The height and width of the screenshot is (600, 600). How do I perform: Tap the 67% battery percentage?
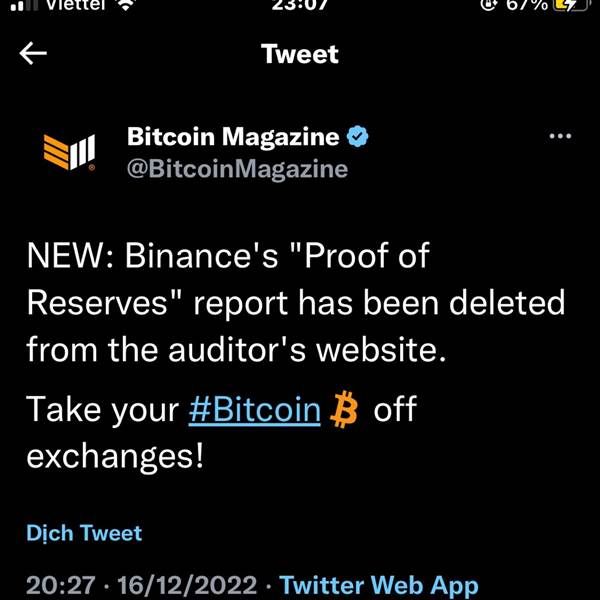tap(527, 5)
